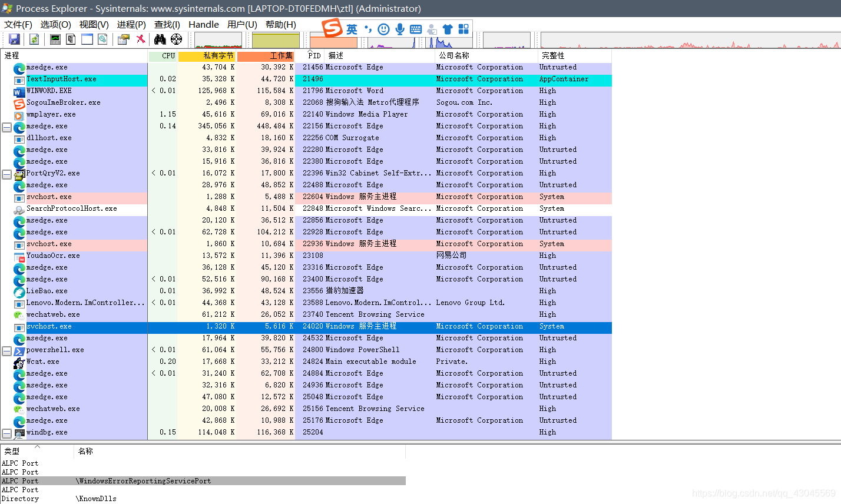Sort by the 私有字节 column header
Image resolution: width=841 pixels, height=504 pixels.
coord(207,55)
